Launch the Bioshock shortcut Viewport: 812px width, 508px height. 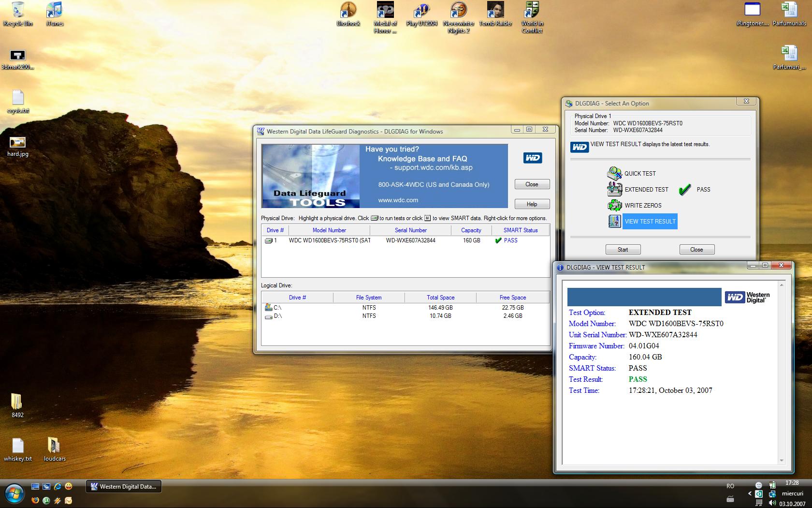(348, 14)
